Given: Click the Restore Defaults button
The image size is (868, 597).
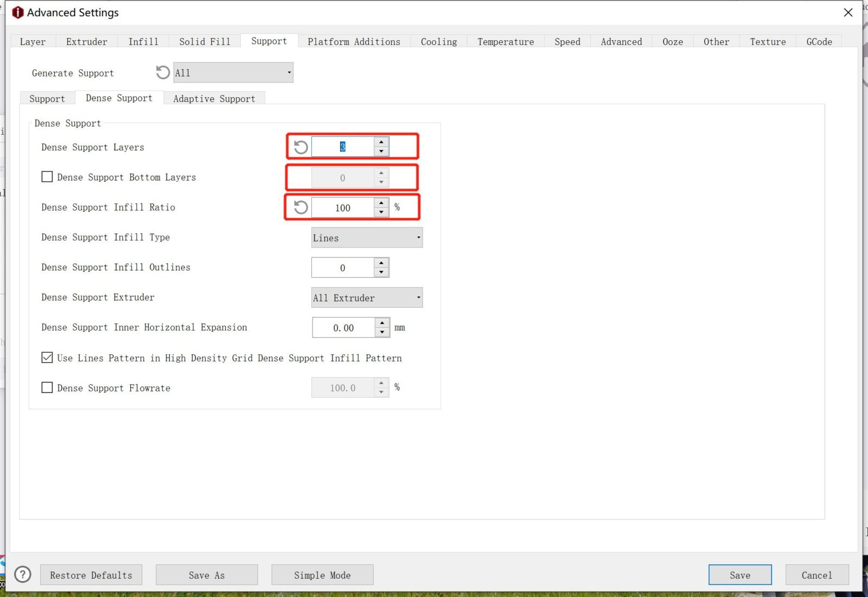Looking at the screenshot, I should [91, 575].
